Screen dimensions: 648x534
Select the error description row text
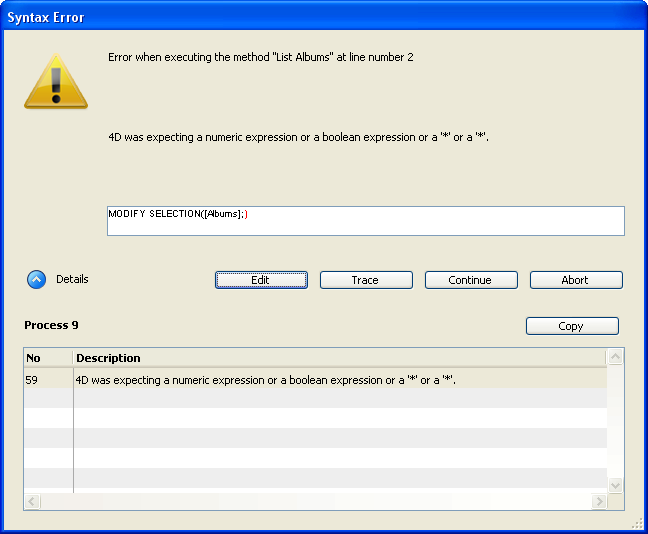[x=266, y=380]
